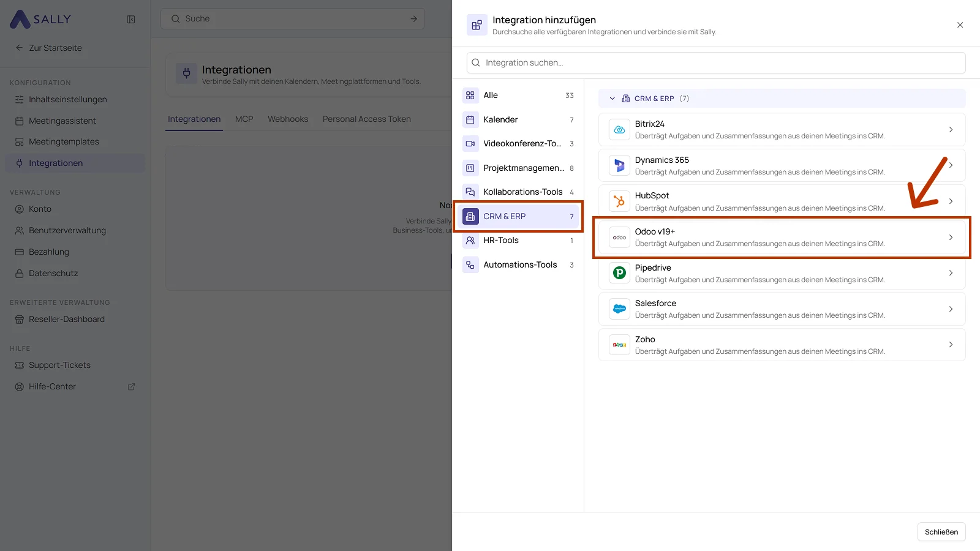
Task: Open Odoo v19+ via its chevron arrow
Action: [951, 238]
